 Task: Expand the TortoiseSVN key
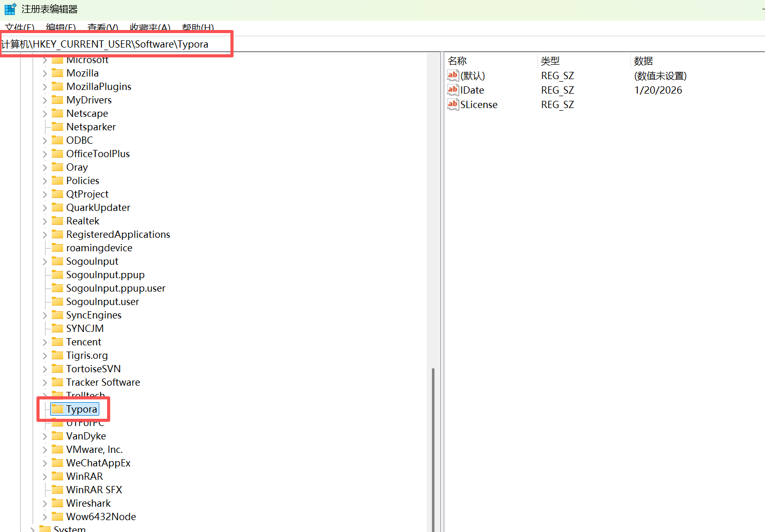(45, 369)
